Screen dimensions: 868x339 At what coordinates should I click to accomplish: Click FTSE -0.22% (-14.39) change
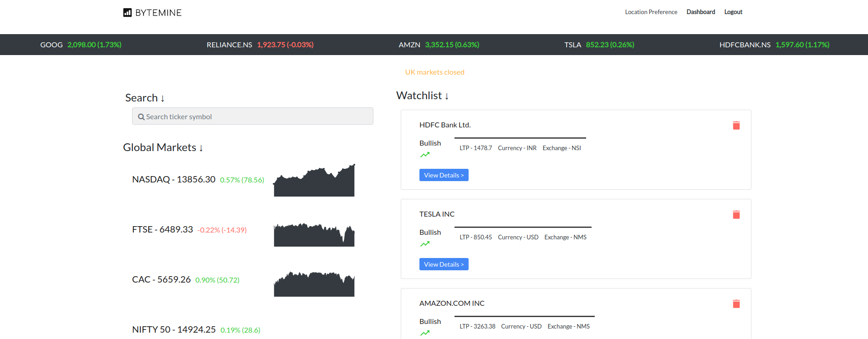222,230
